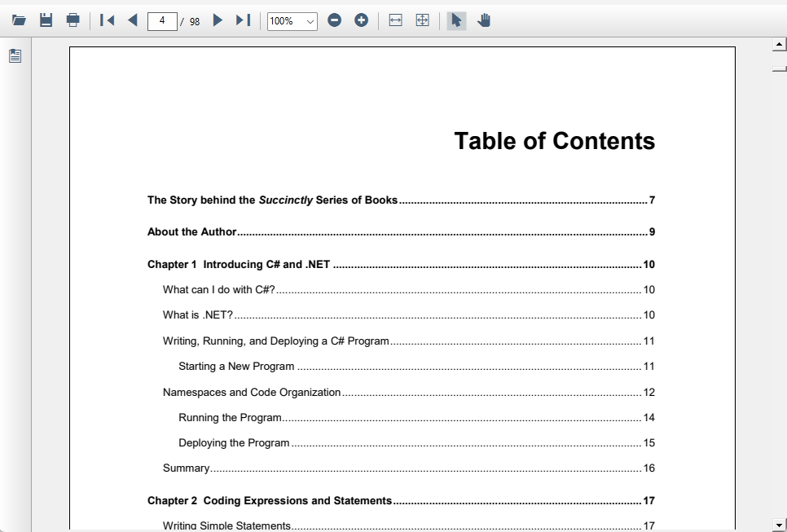The image size is (787, 532).
Task: Open 'What can I do with C#?' entry
Action: (x=408, y=289)
